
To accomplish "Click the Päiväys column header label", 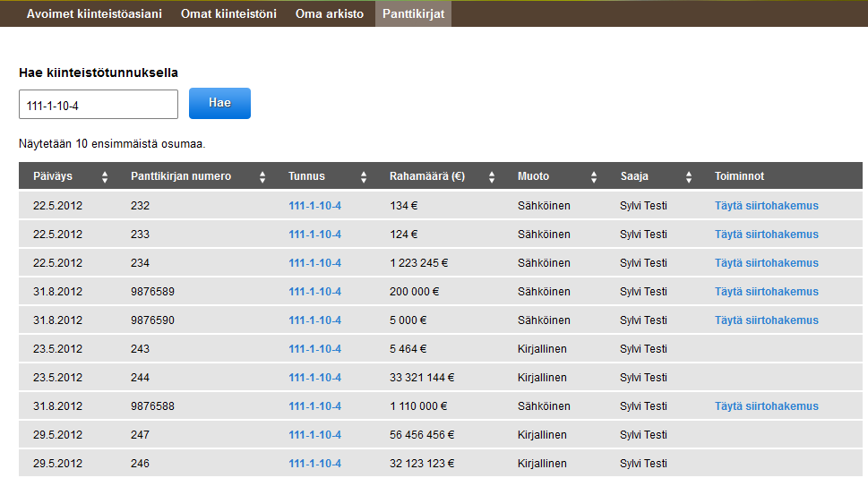I will pyautogui.click(x=53, y=176).
